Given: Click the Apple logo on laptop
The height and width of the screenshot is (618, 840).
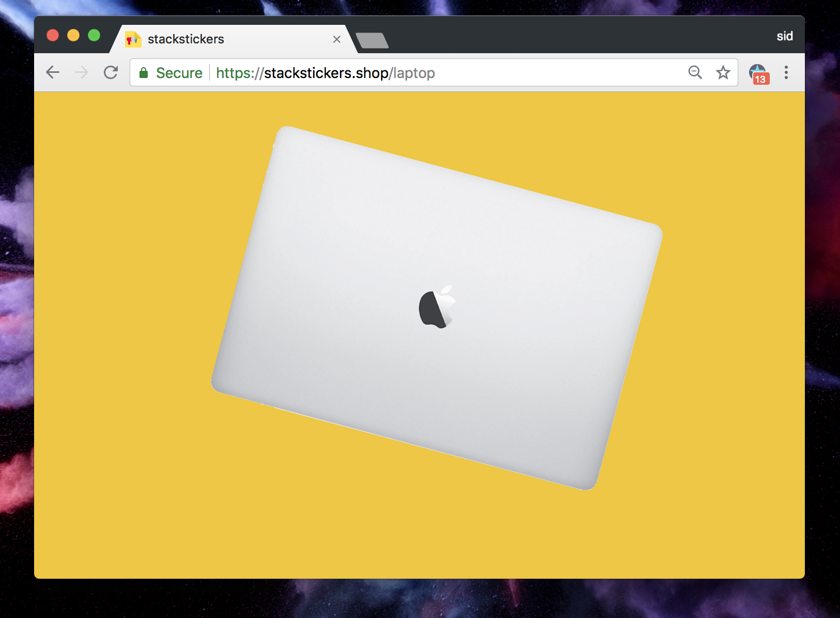Looking at the screenshot, I should [x=437, y=306].
